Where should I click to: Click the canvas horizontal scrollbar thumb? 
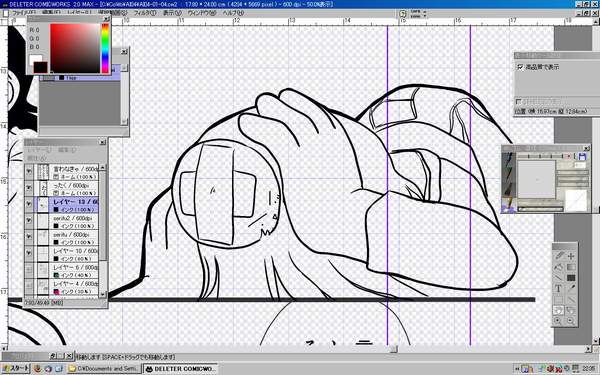point(394,349)
